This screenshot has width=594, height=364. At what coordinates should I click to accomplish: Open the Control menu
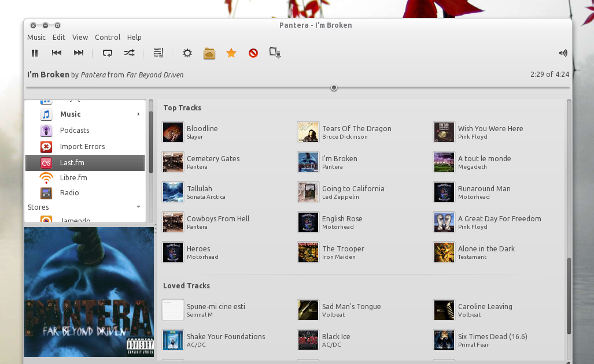107,37
